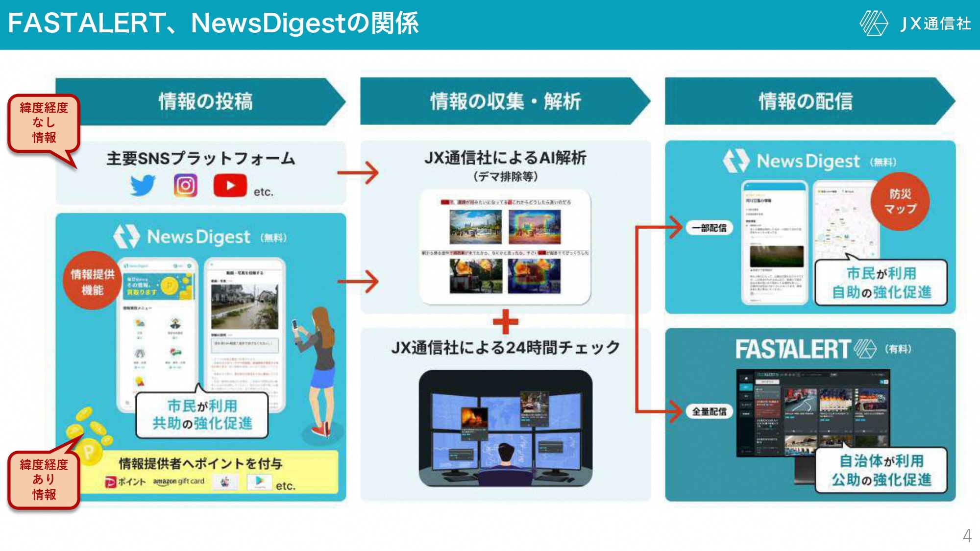The width and height of the screenshot is (980, 551).
Task: Click the flooded street photo on phone
Action: pyautogui.click(x=245, y=306)
